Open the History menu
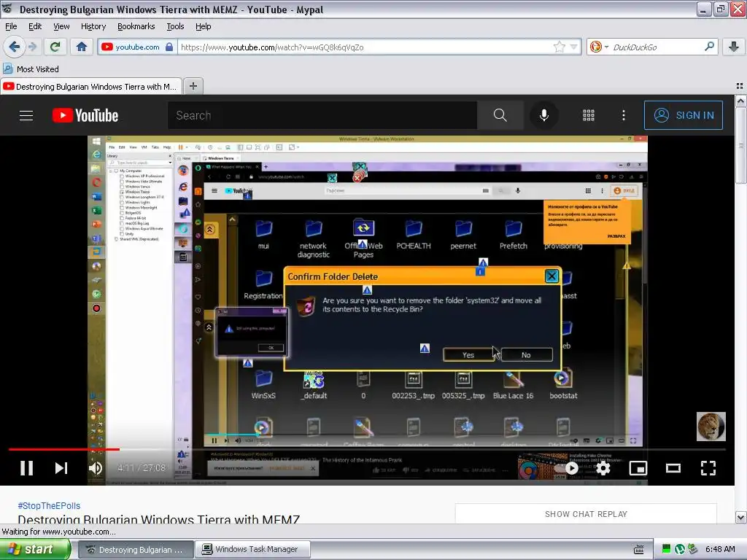The image size is (747, 560). 93,26
